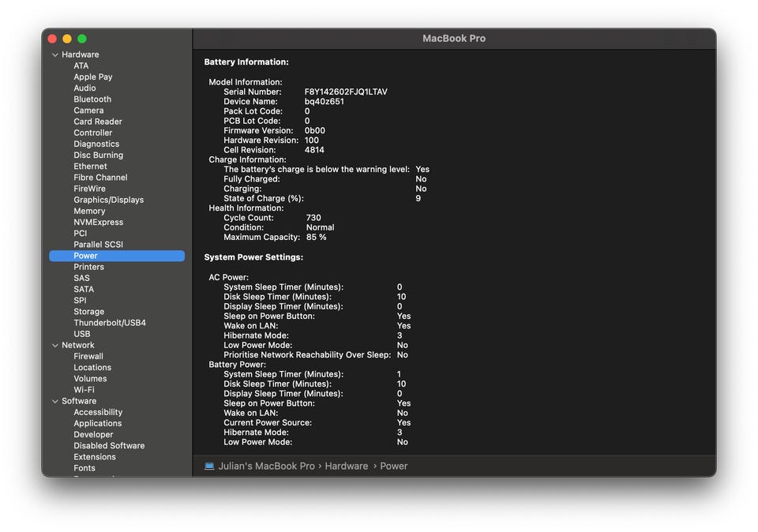
Task: Click the battery Serial Number value
Action: click(x=346, y=92)
